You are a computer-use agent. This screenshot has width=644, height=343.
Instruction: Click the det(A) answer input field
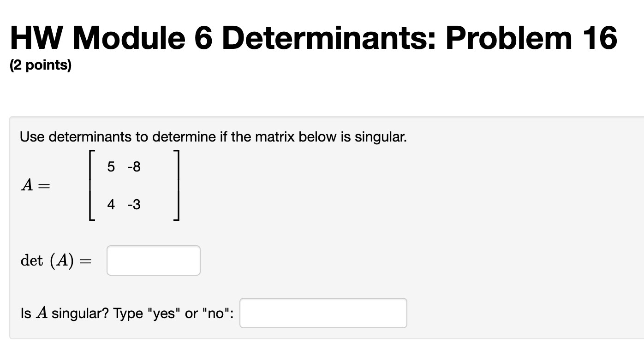tap(153, 260)
